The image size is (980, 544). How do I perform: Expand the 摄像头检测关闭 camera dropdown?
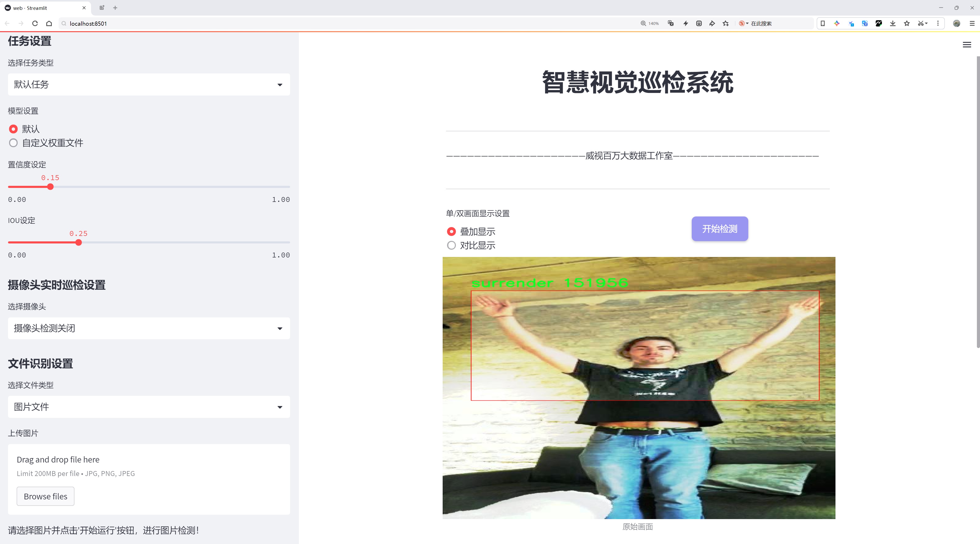pyautogui.click(x=149, y=328)
